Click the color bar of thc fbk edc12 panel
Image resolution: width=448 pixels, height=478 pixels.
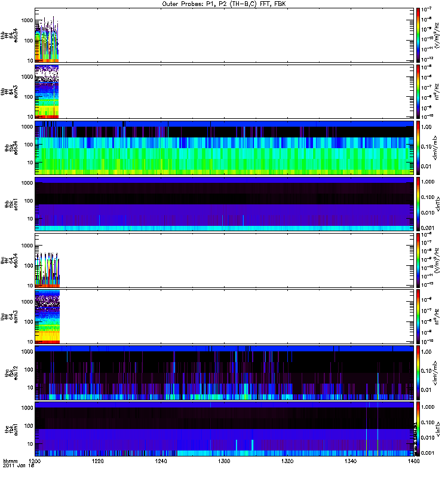pos(418,373)
